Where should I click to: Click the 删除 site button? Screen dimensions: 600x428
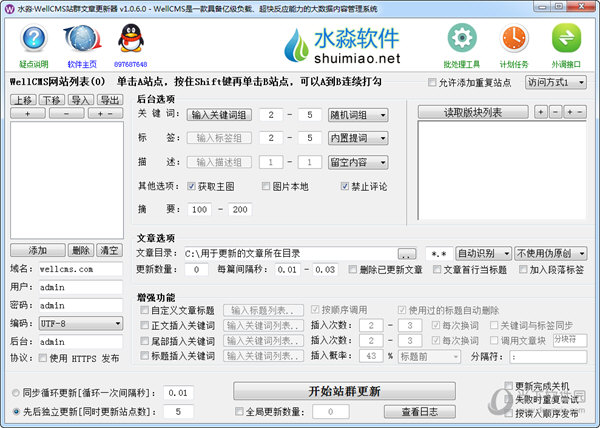pyautogui.click(x=81, y=250)
